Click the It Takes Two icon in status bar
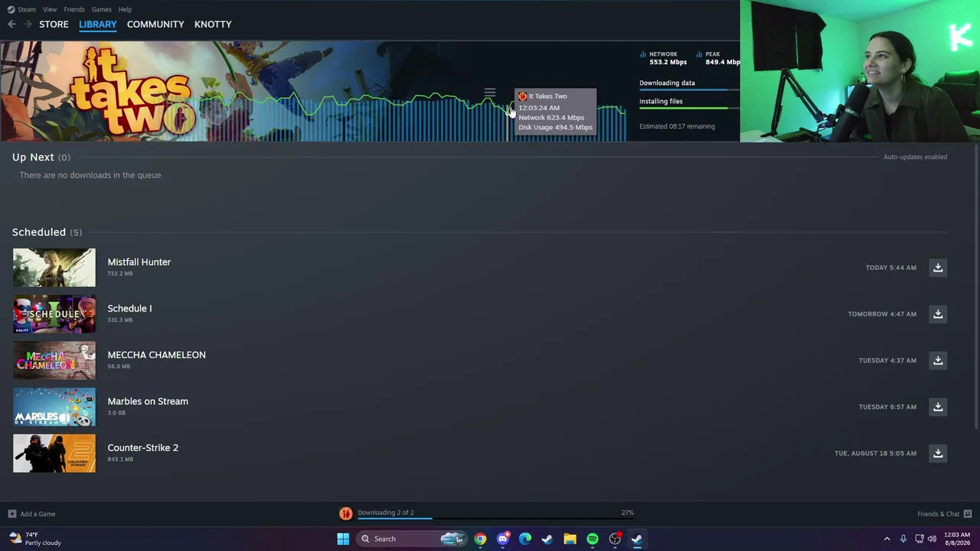 346,514
